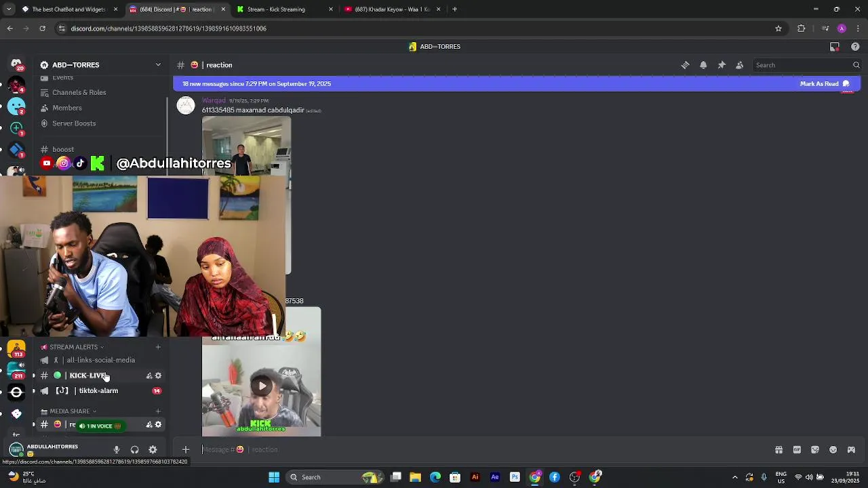The height and width of the screenshot is (488, 868).
Task: Open the Events entry in the sidebar
Action: click(x=62, y=77)
